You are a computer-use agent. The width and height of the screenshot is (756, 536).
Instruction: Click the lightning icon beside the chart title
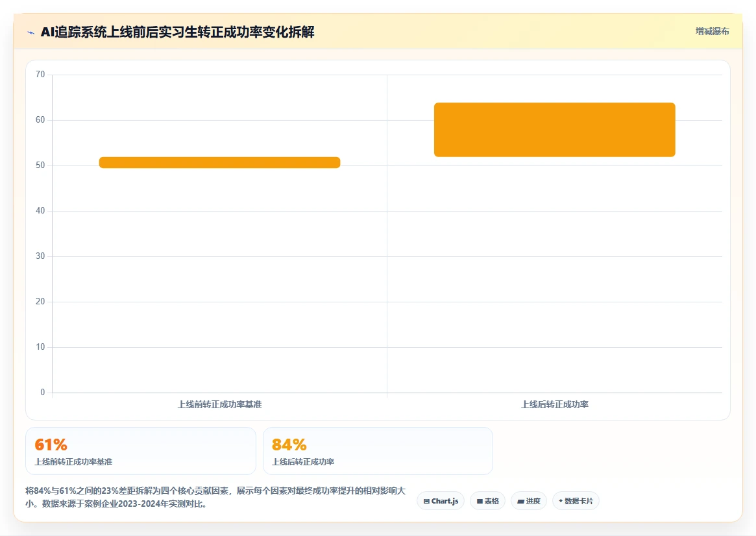coord(31,33)
